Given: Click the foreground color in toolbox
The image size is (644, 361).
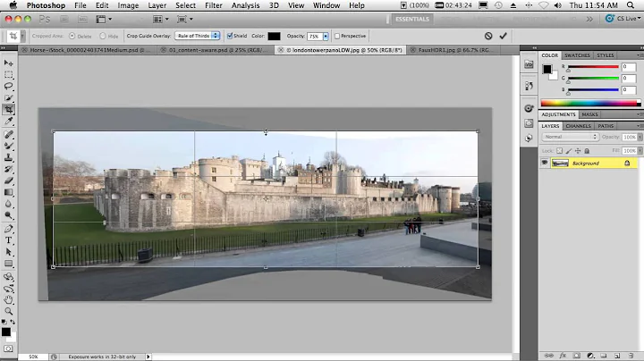Looking at the screenshot, I should (5, 332).
